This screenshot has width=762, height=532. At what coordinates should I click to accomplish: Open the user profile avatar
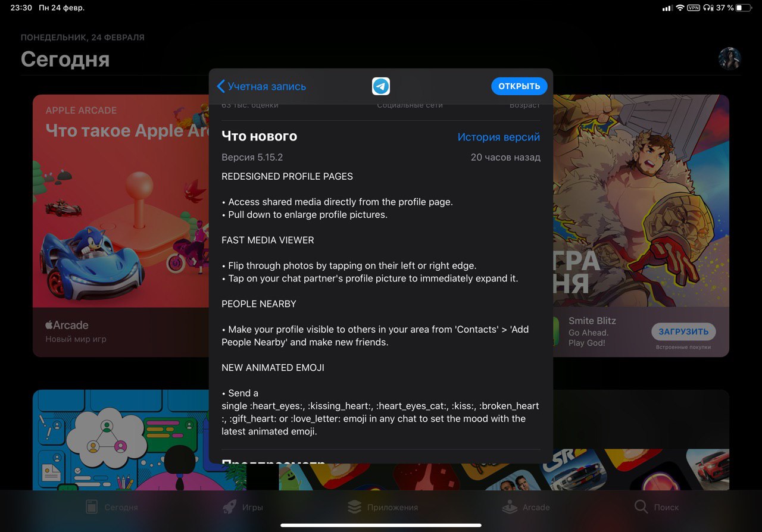[730, 59]
